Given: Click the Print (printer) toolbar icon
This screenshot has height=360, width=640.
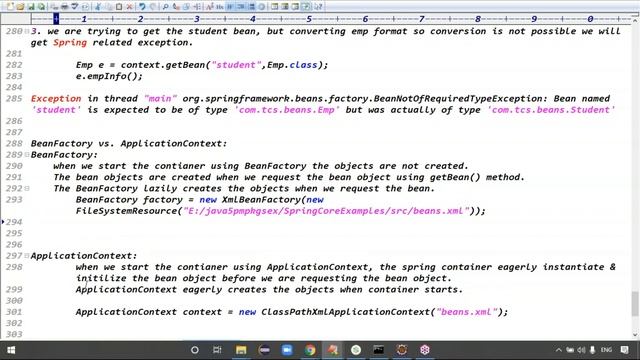Looking at the screenshot, I should coord(65,7).
